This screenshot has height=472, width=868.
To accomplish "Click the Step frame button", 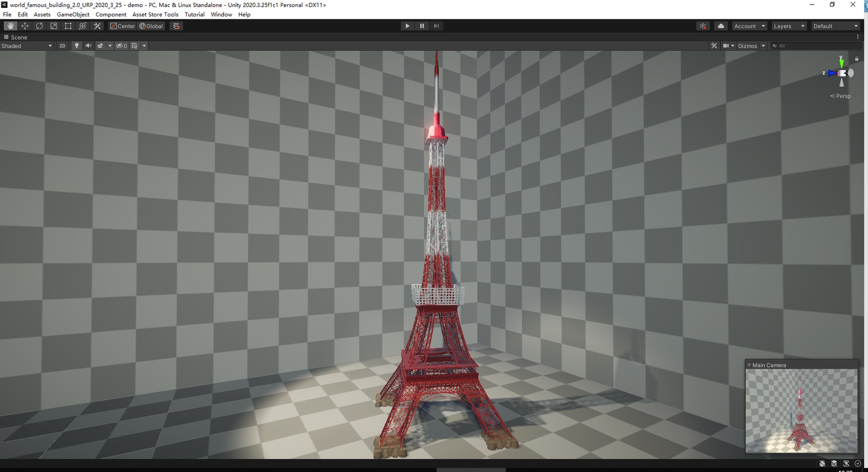I will (436, 26).
